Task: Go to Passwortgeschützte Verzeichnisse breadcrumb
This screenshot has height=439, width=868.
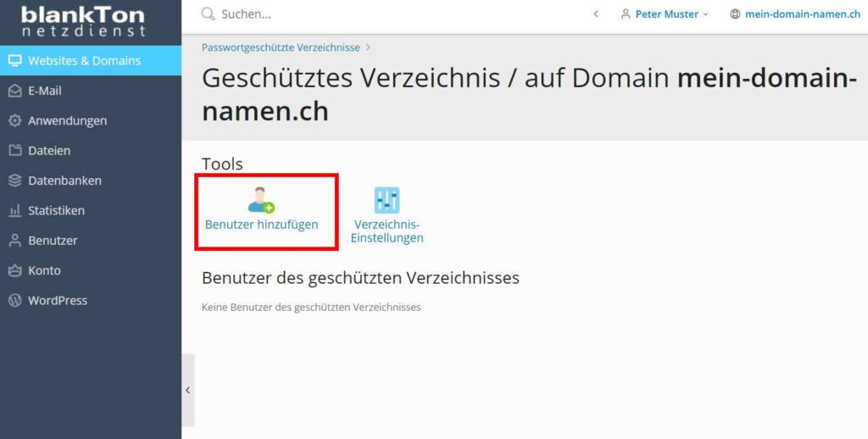Action: [x=281, y=47]
